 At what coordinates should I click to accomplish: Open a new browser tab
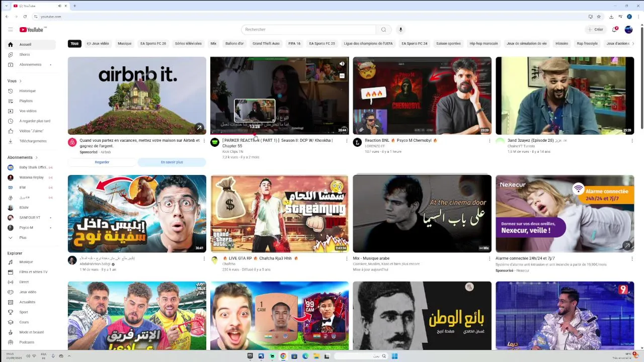(74, 6)
